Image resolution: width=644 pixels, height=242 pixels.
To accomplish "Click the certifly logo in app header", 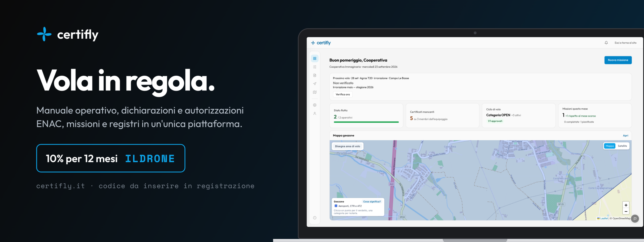I will pos(321,43).
